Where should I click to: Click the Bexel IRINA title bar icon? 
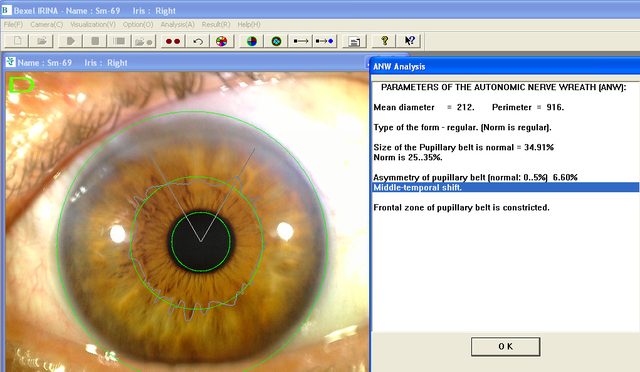click(x=6, y=10)
